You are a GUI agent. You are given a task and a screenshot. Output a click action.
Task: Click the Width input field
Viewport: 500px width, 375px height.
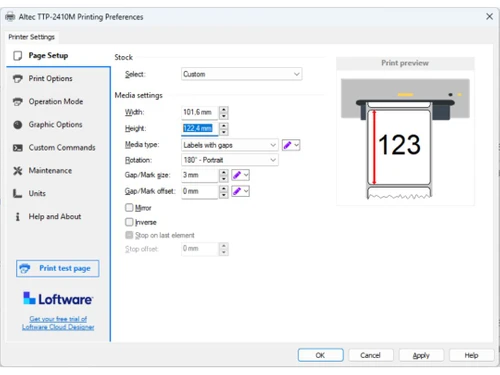[200, 112]
